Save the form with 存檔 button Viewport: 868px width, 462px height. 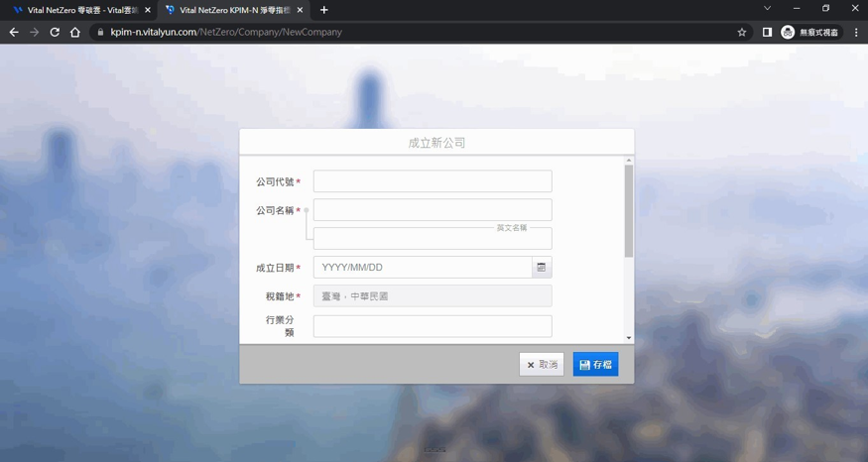pos(595,365)
